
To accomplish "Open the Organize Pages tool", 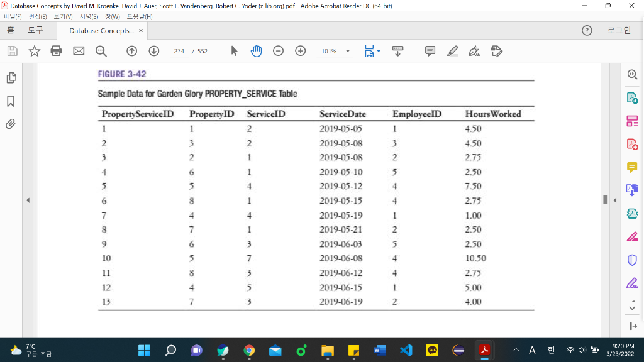I will click(x=633, y=121).
